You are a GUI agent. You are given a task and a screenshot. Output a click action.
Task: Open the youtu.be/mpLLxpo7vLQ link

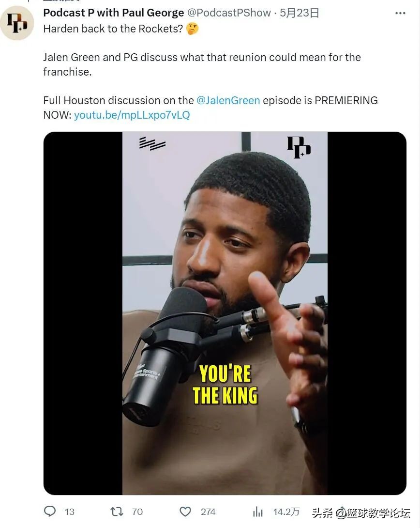pyautogui.click(x=132, y=115)
